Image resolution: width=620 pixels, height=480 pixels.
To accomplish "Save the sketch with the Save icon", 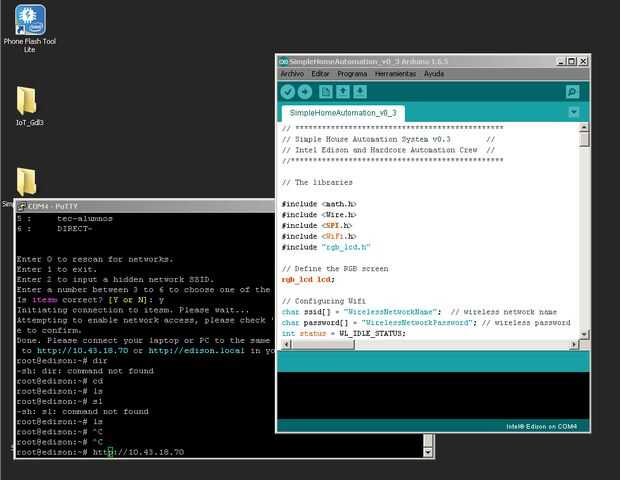I will 360,92.
